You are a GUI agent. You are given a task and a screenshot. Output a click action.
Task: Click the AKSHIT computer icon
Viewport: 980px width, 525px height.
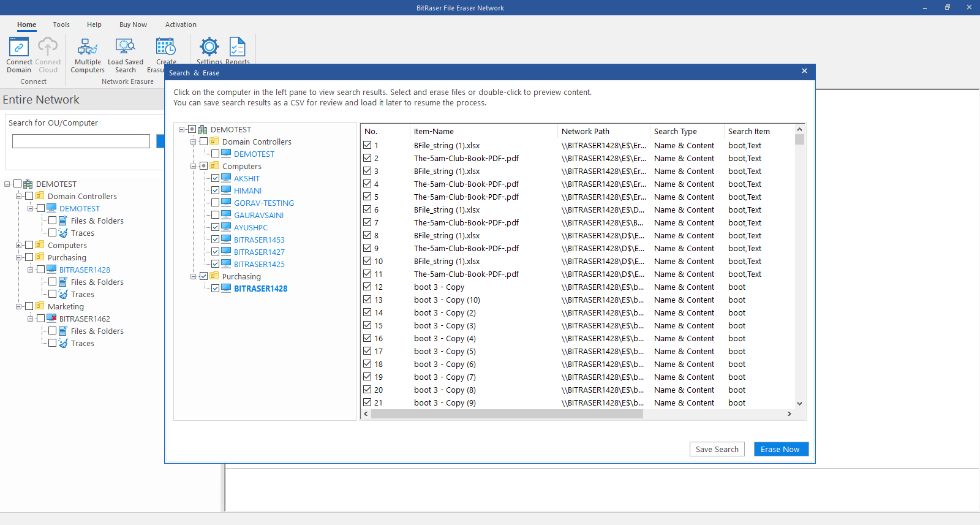click(226, 178)
